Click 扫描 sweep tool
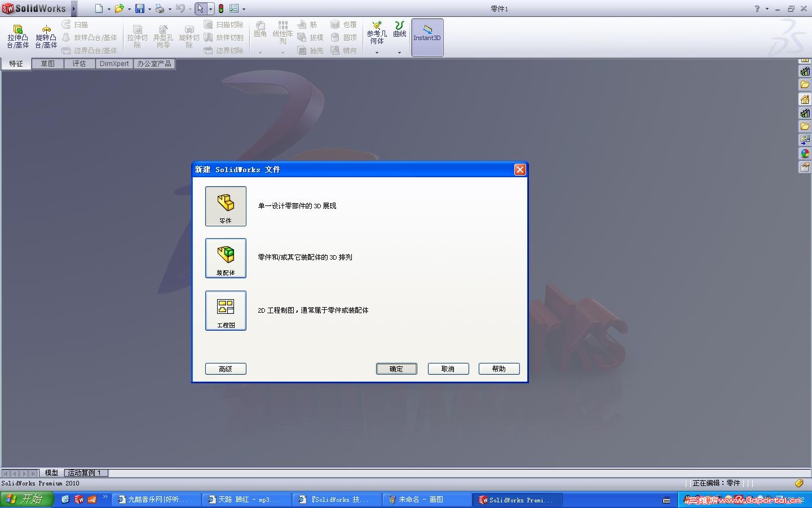 (x=75, y=25)
